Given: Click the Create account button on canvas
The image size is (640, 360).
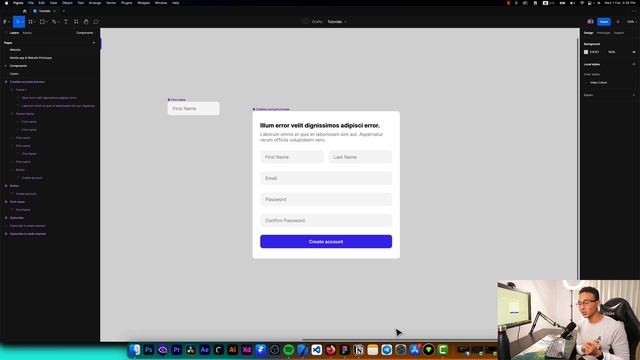Looking at the screenshot, I should tap(326, 242).
